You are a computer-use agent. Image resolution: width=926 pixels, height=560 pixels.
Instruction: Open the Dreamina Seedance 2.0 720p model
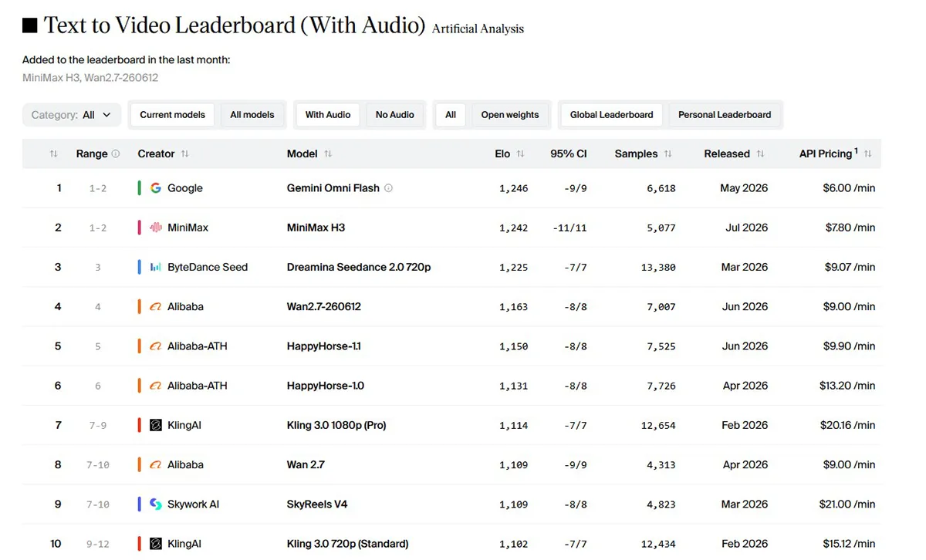pos(359,267)
